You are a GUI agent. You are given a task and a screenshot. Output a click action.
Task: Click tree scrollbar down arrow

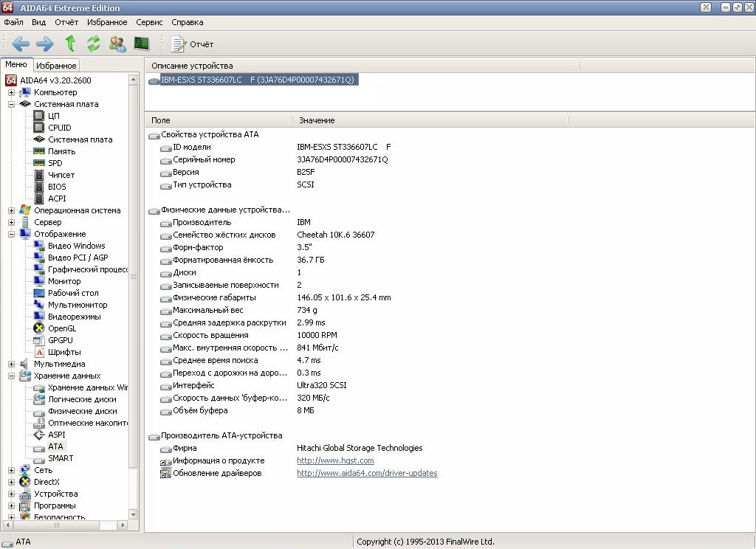pyautogui.click(x=134, y=514)
